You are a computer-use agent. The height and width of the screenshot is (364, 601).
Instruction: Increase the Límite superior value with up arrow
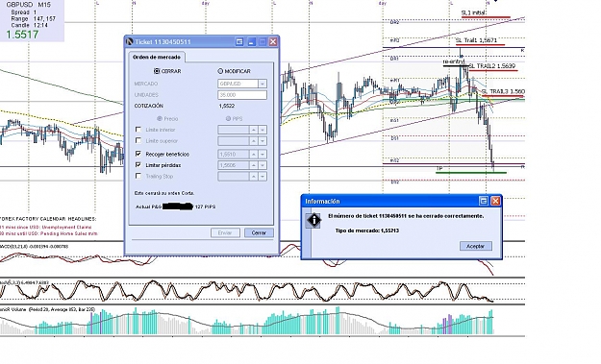point(253,141)
